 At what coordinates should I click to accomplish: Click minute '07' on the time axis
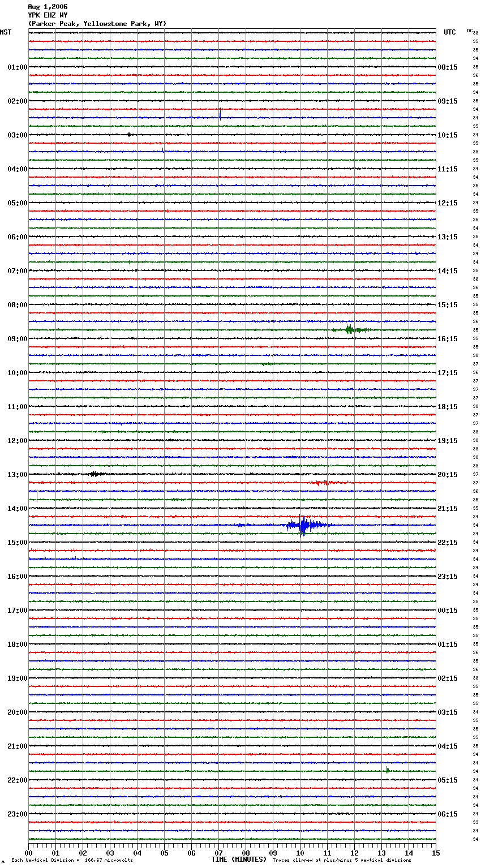[x=218, y=853]
